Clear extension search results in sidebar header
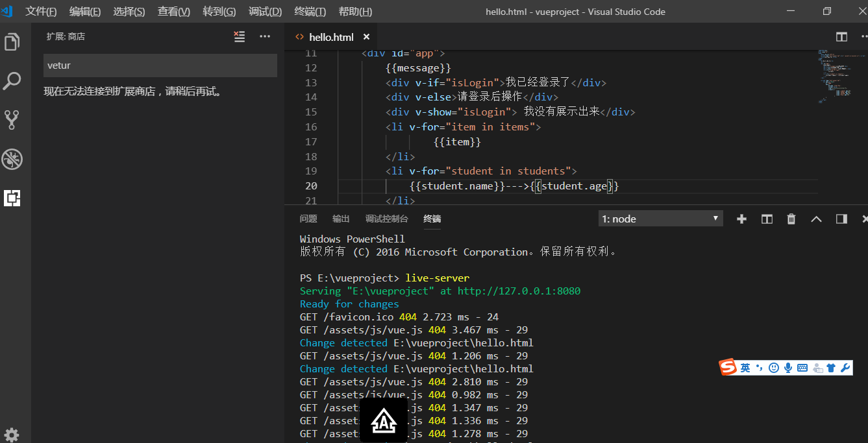The height and width of the screenshot is (443, 868). (x=240, y=37)
